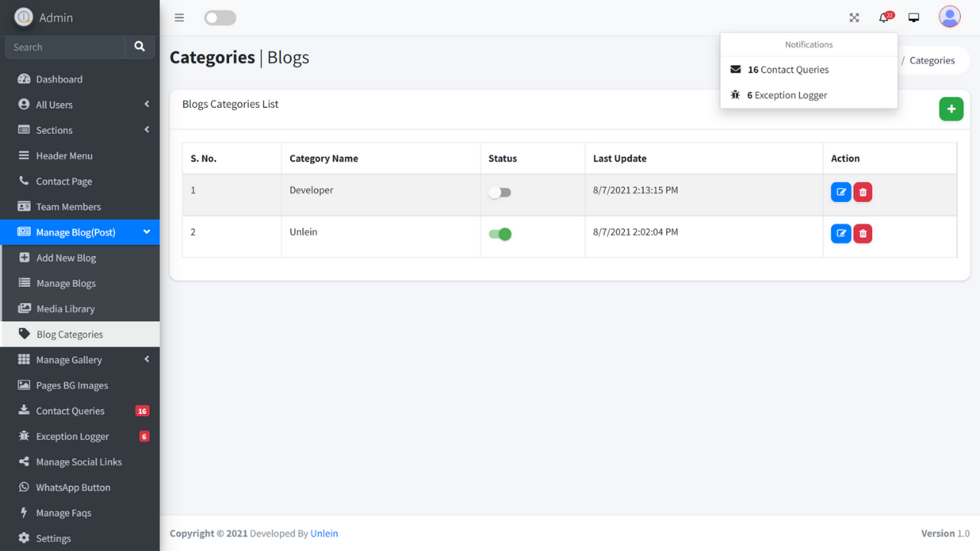Expand the All Users sidebar menu

80,105
